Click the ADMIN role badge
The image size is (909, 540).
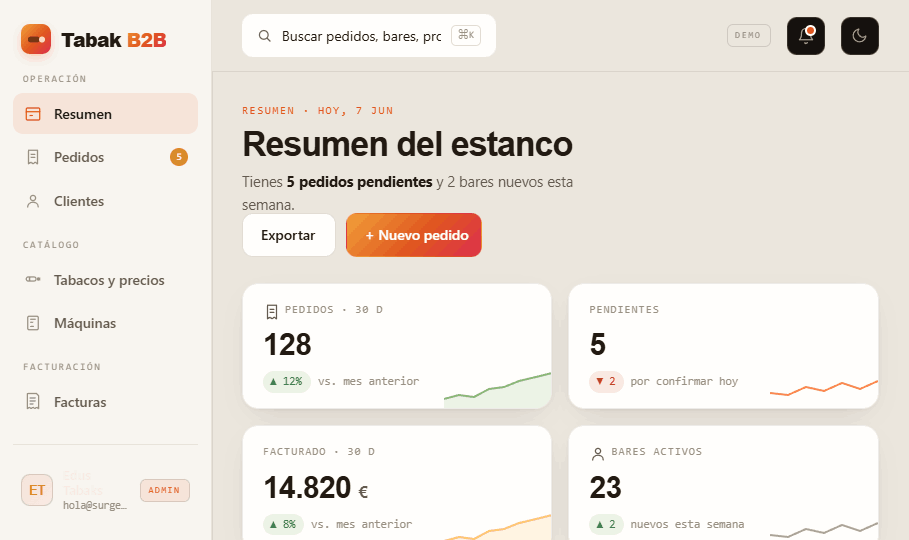pos(165,490)
